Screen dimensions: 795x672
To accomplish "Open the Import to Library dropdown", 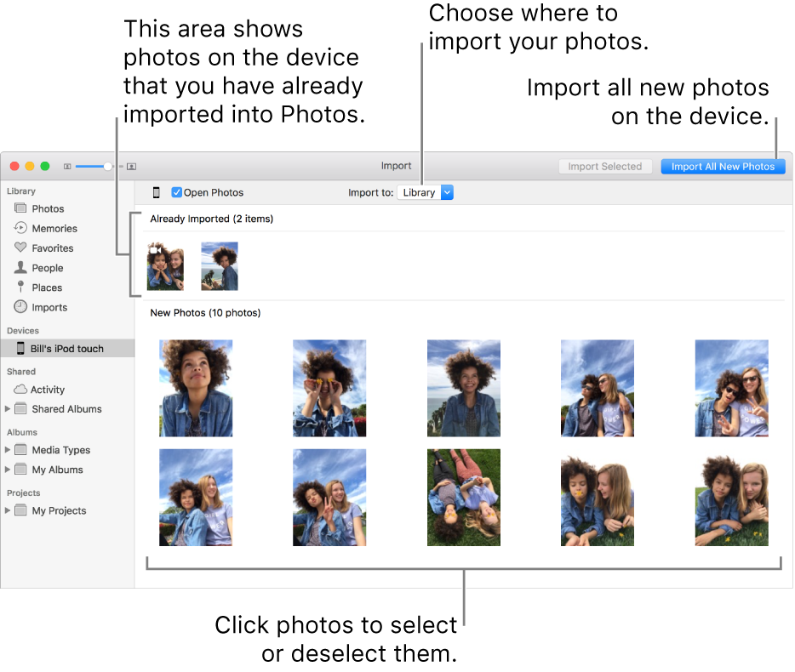I will click(x=425, y=193).
